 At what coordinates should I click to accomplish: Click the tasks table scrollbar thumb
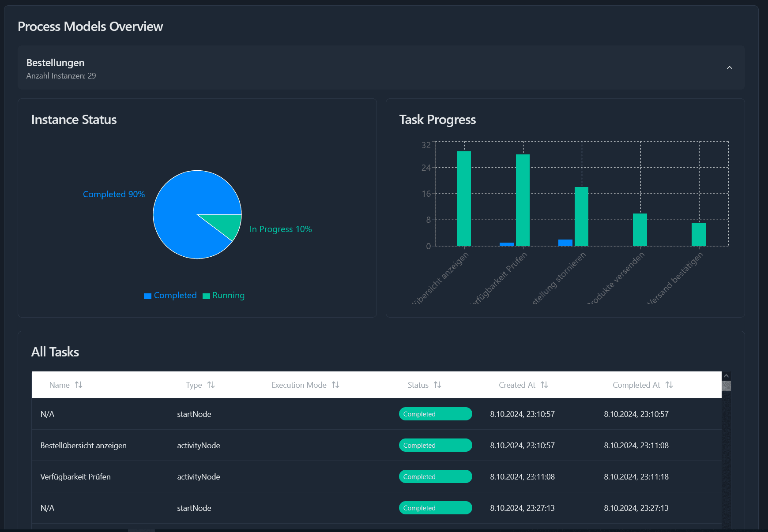(726, 386)
